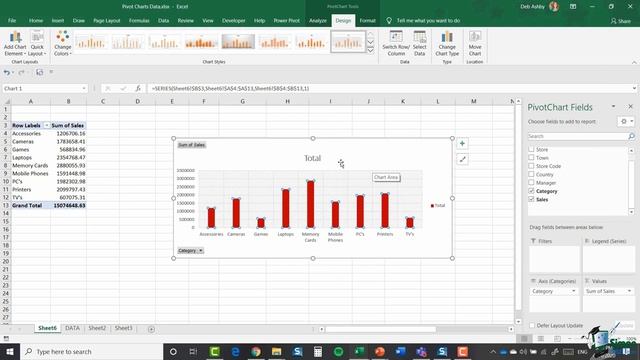
Task: Untick the Category field checkbox
Action: [531, 191]
